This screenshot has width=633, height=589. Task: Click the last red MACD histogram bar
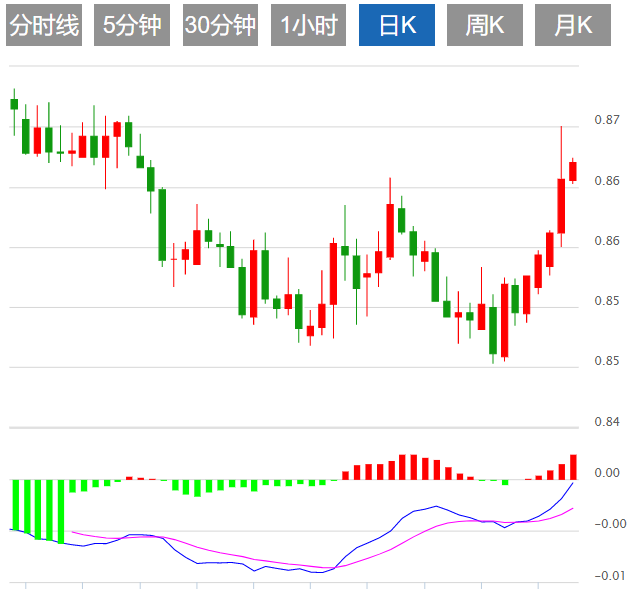click(573, 467)
